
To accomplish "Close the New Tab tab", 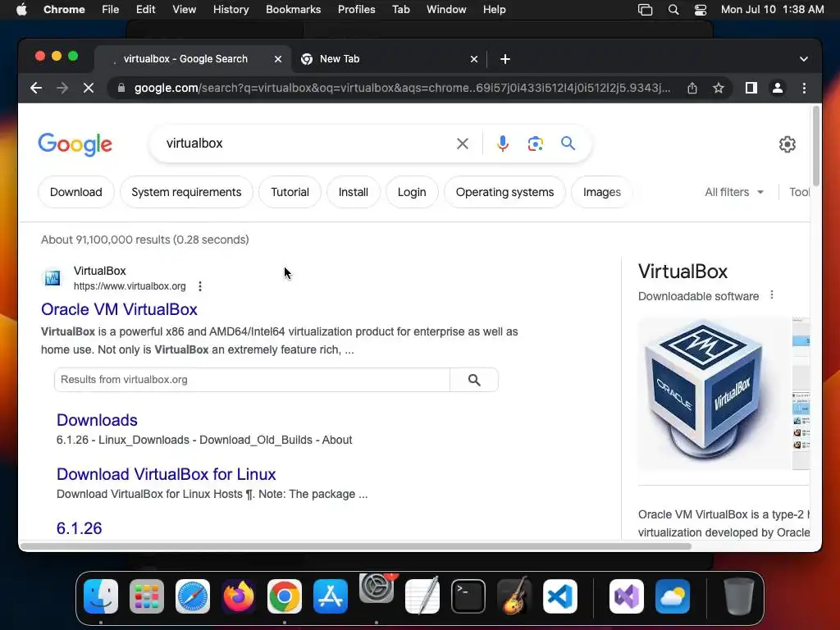I will (474, 59).
